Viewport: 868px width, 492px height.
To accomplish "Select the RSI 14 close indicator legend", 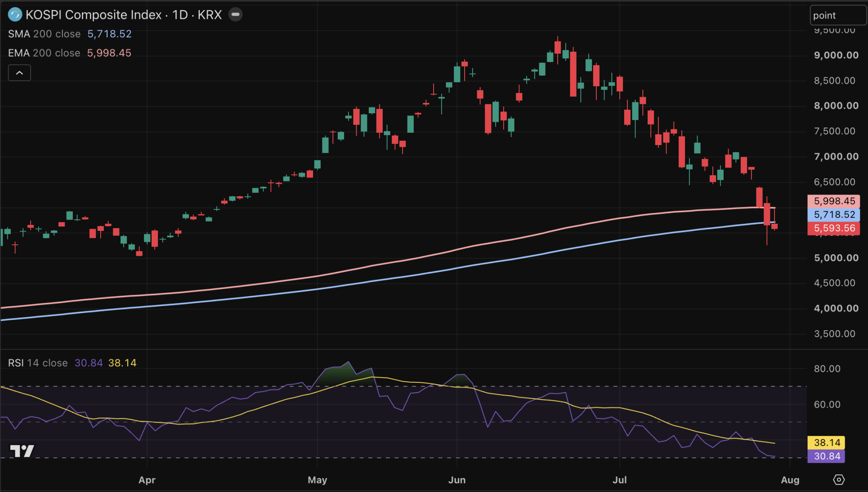I will tap(38, 363).
